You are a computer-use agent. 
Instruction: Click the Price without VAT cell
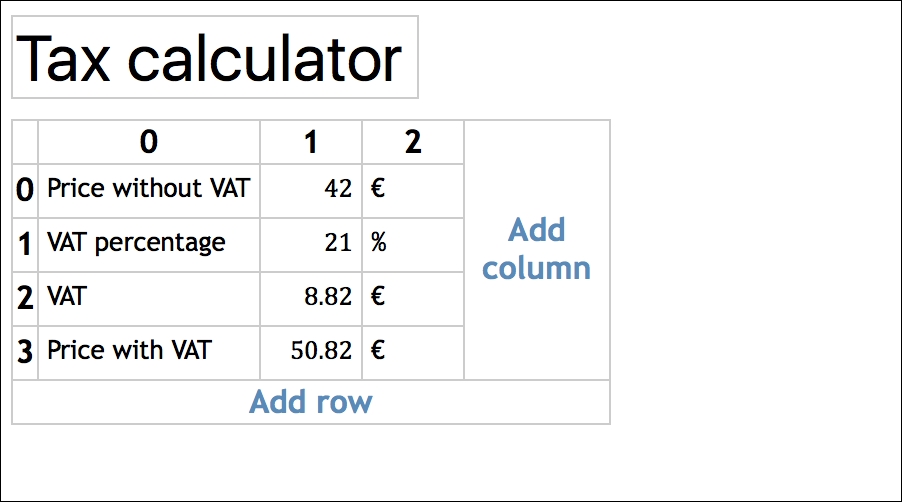tap(149, 188)
